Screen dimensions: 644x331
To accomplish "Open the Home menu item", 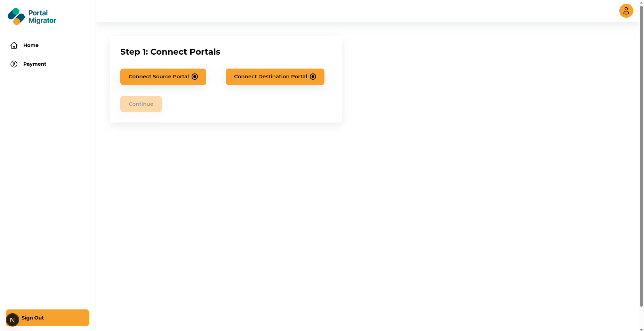I will [x=31, y=45].
